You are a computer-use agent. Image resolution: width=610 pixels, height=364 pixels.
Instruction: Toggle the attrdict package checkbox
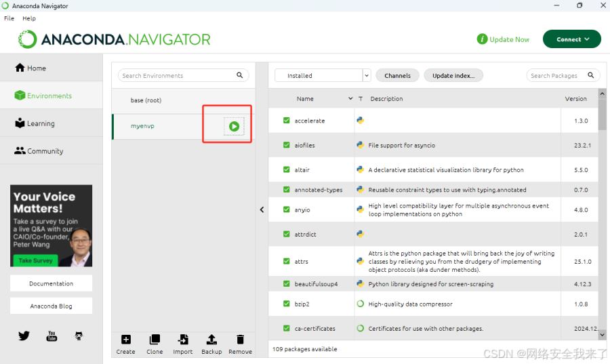pos(286,234)
